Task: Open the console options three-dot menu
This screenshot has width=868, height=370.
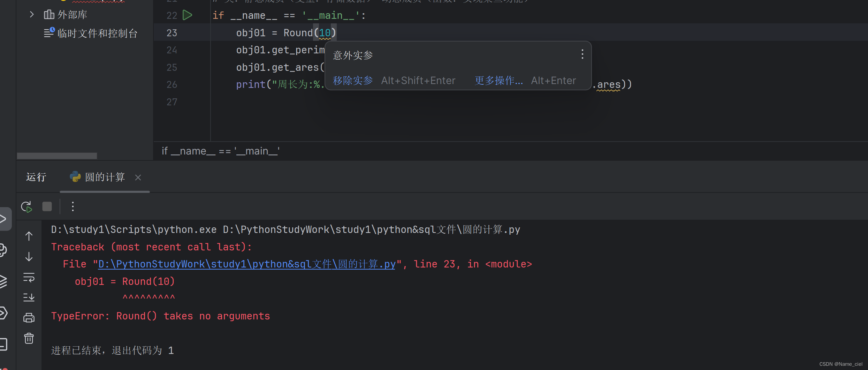Action: point(73,206)
